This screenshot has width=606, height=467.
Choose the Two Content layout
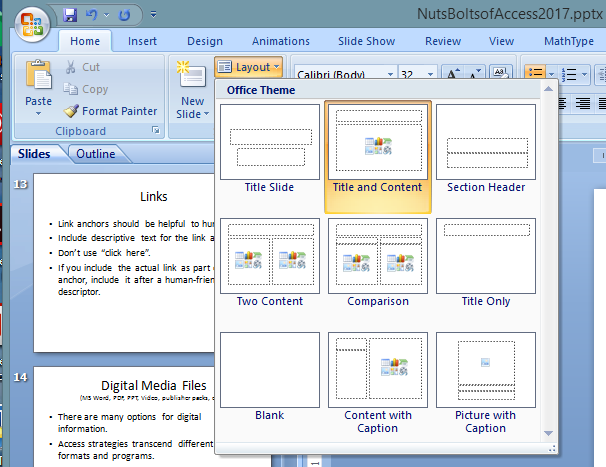coord(270,263)
